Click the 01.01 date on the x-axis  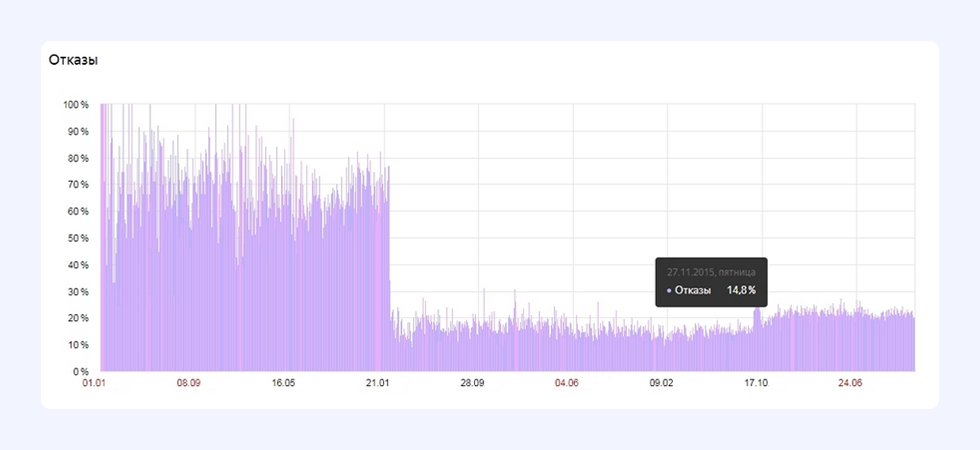tap(94, 383)
